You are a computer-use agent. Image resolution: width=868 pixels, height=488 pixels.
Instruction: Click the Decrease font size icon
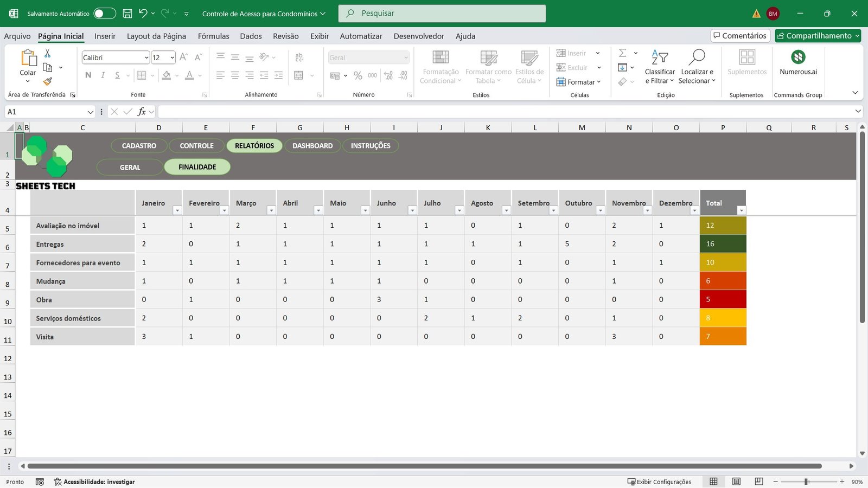(199, 57)
